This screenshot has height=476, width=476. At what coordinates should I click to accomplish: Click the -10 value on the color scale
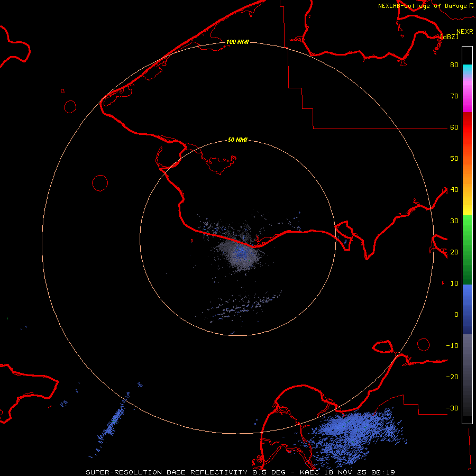click(452, 346)
